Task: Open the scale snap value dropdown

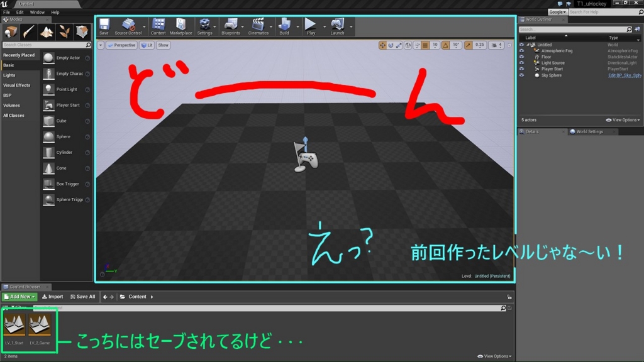Action: (x=479, y=45)
